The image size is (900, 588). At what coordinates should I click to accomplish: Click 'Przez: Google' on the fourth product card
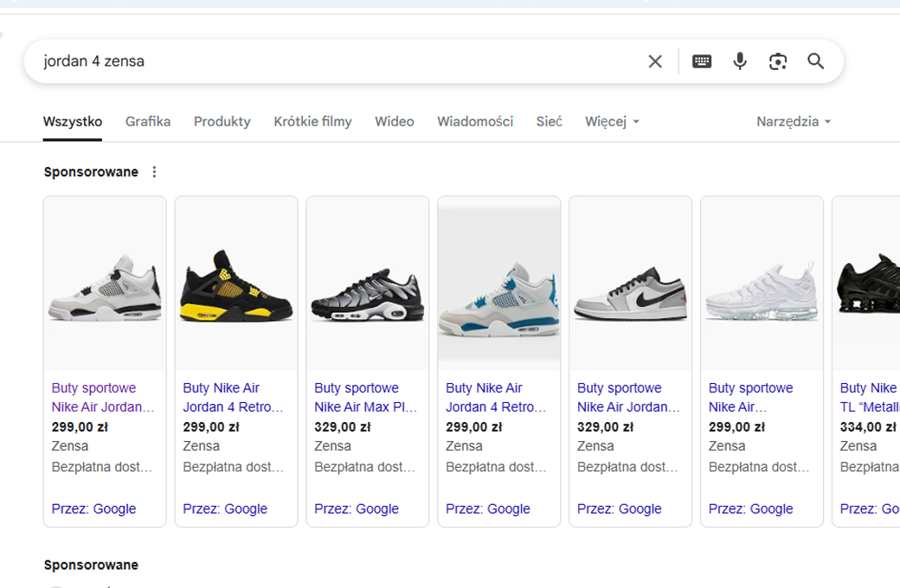coord(488,508)
